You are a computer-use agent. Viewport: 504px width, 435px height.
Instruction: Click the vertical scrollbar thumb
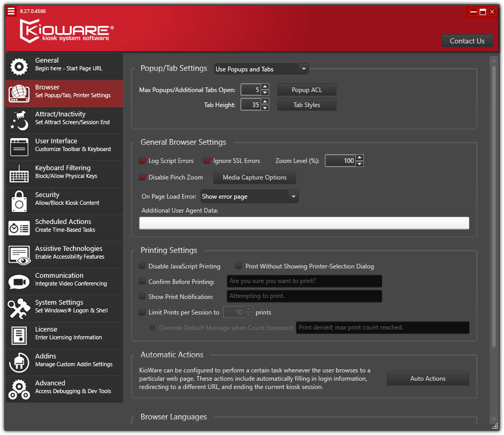pyautogui.click(x=494, y=206)
